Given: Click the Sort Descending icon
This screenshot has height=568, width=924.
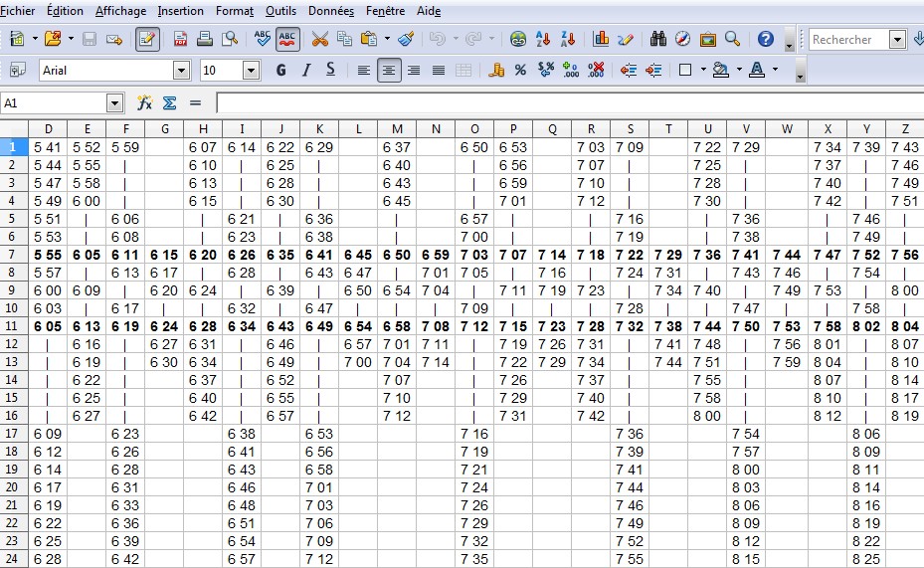Looking at the screenshot, I should (x=568, y=40).
